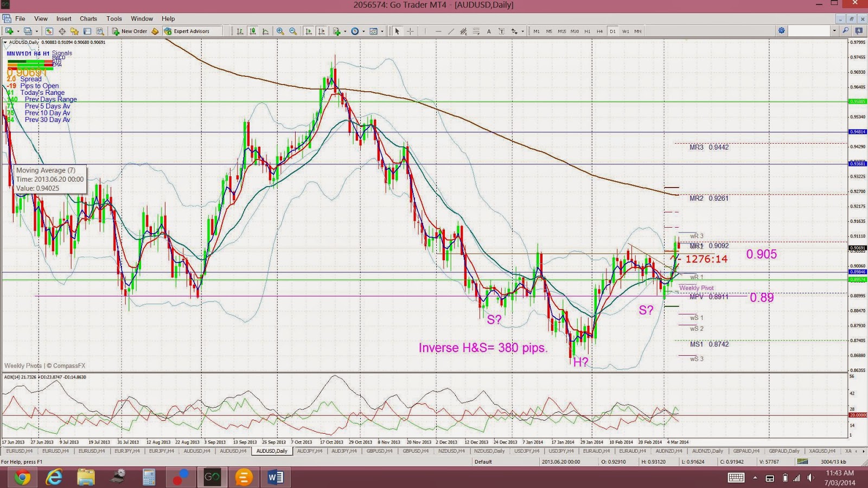The width and height of the screenshot is (868, 488).
Task: Switch timeframe to W1
Action: coord(627,31)
